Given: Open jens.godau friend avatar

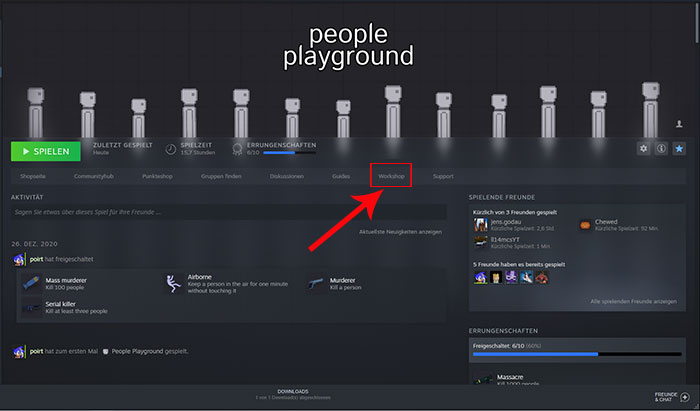Looking at the screenshot, I should point(481,225).
